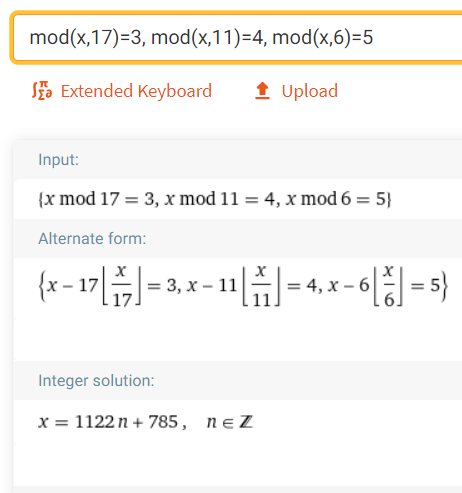Click mod(x,6)=5 text in the query box
The width and height of the screenshot is (462, 493).
tap(322, 37)
